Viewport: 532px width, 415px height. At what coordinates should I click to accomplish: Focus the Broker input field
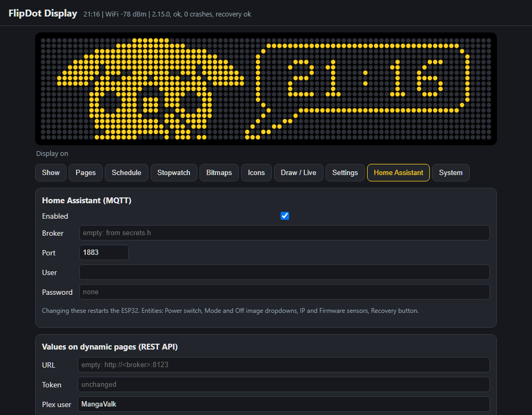pyautogui.click(x=284, y=233)
